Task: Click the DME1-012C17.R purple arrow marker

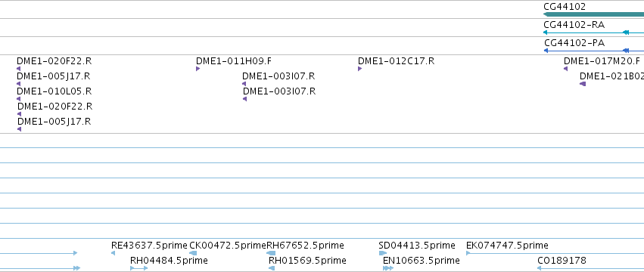Action: (359, 69)
